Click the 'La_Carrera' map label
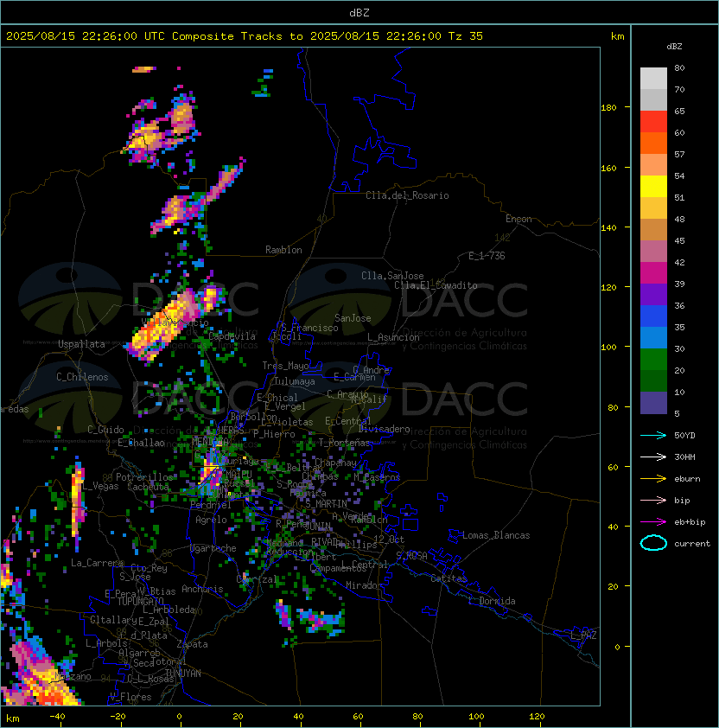This screenshot has height=728, width=719. pos(97,563)
